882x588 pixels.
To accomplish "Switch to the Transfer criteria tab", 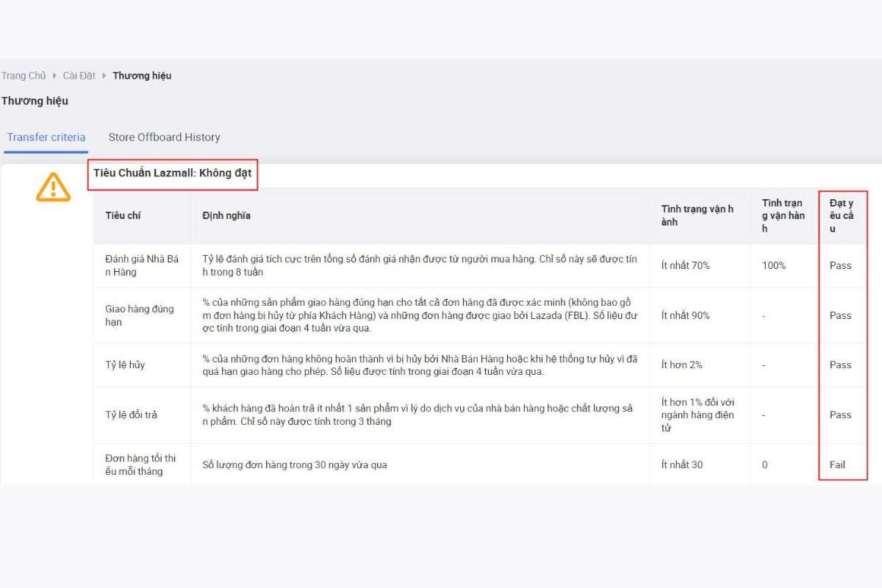I will [46, 137].
